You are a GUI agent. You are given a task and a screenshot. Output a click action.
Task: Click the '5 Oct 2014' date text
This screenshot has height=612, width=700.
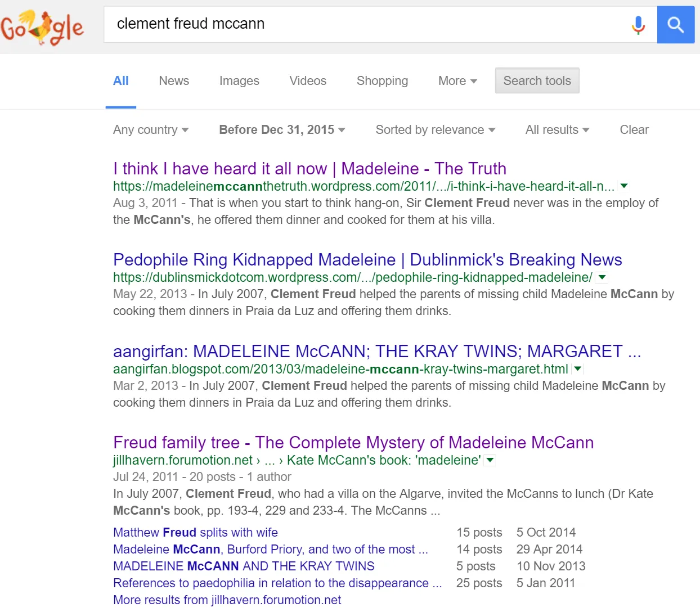pyautogui.click(x=546, y=532)
